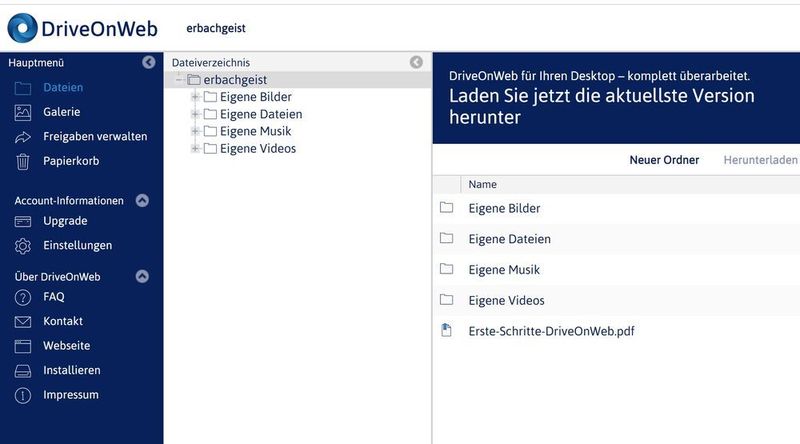Open the Webseite link
Screen dimensions: 800x444
click(67, 346)
